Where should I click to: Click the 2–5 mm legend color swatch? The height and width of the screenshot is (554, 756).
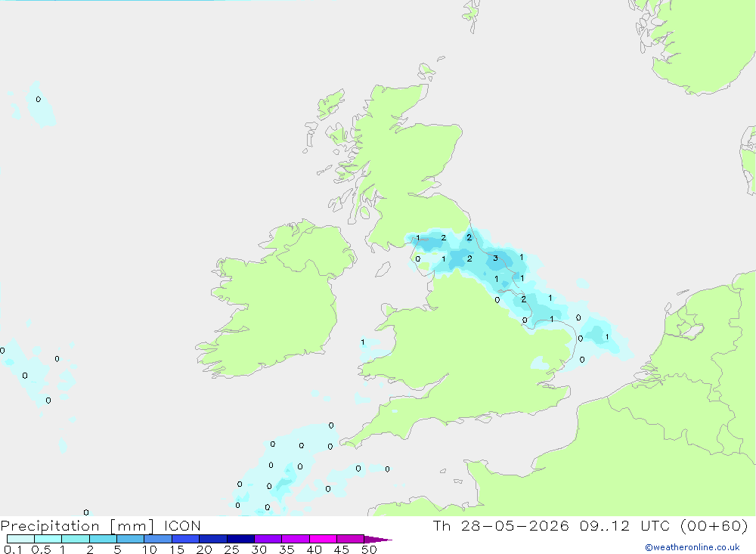pos(103,539)
